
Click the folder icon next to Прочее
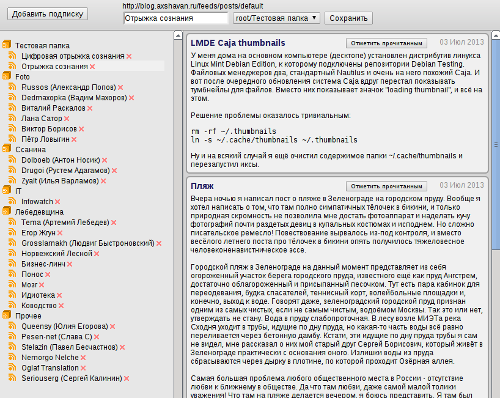[6, 315]
